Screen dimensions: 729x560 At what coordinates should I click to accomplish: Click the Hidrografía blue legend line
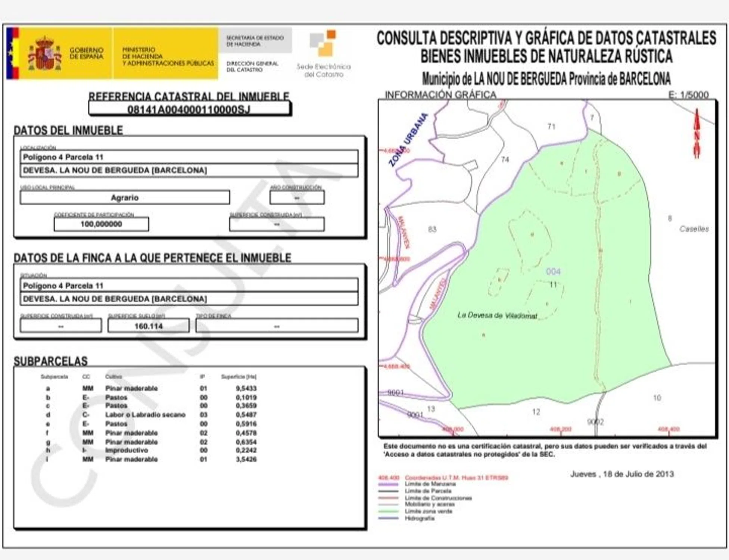pyautogui.click(x=388, y=518)
